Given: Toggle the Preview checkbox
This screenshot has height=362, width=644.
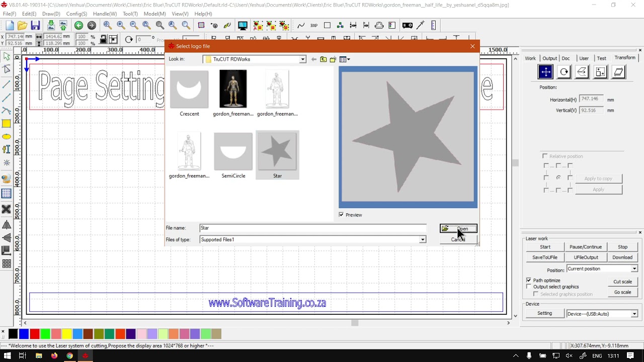Looking at the screenshot, I should (341, 215).
